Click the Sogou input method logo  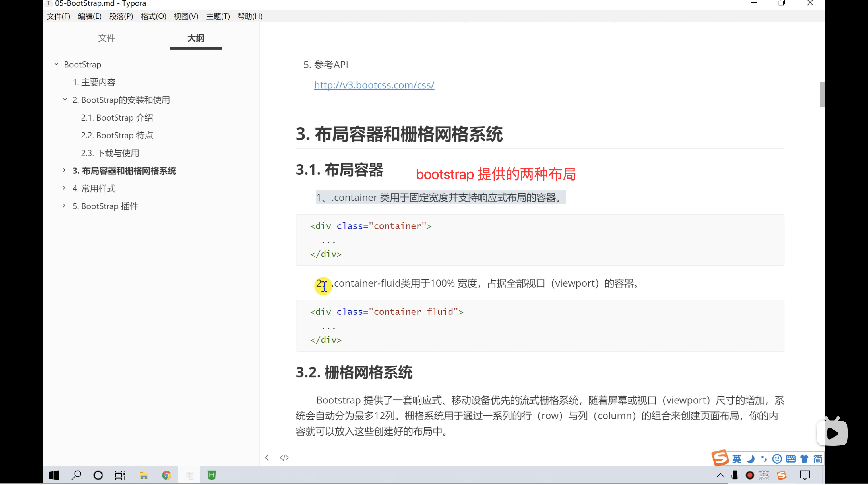[720, 458]
